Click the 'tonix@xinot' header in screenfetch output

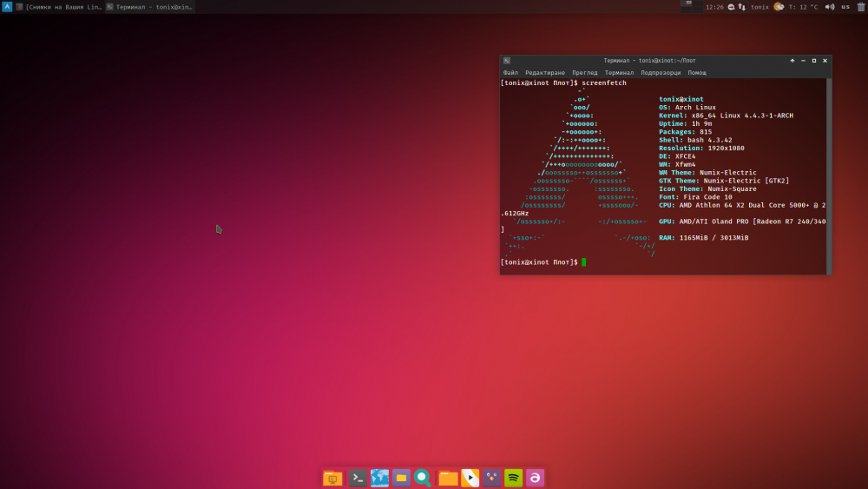point(681,100)
